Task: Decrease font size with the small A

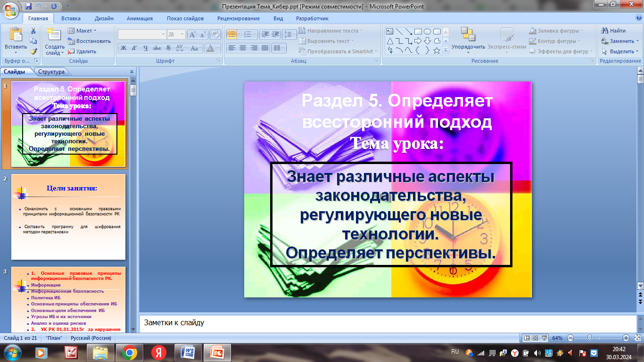Action: (x=203, y=34)
